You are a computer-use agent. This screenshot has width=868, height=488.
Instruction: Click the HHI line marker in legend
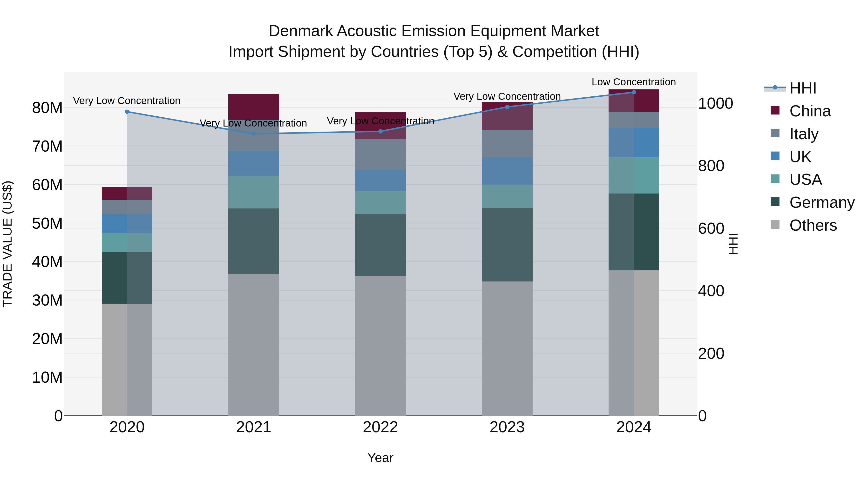pos(775,87)
